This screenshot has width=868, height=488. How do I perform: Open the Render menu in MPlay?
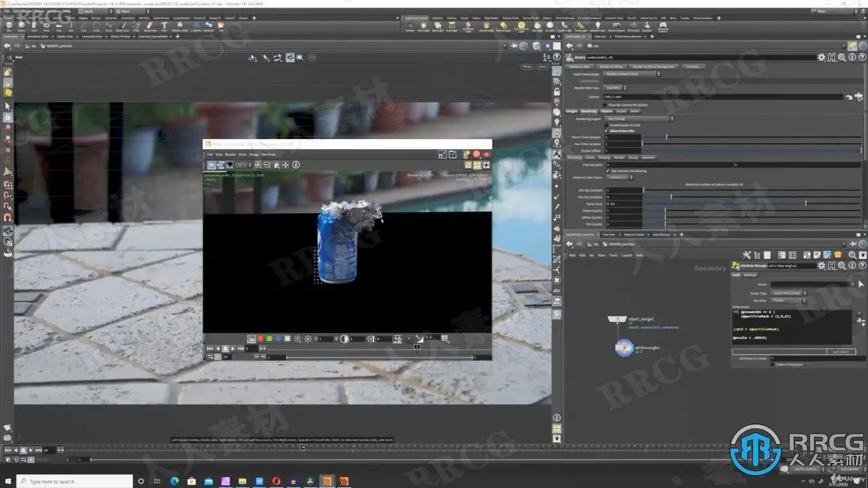pos(230,155)
